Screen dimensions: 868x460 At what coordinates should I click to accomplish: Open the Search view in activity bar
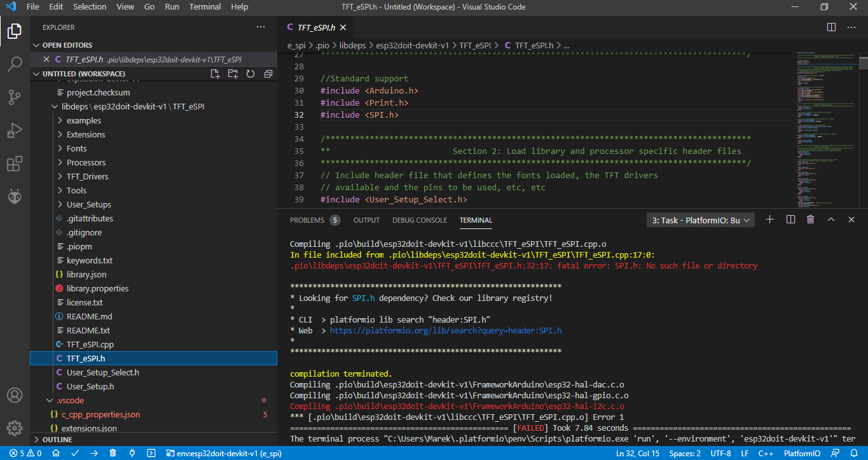[15, 64]
